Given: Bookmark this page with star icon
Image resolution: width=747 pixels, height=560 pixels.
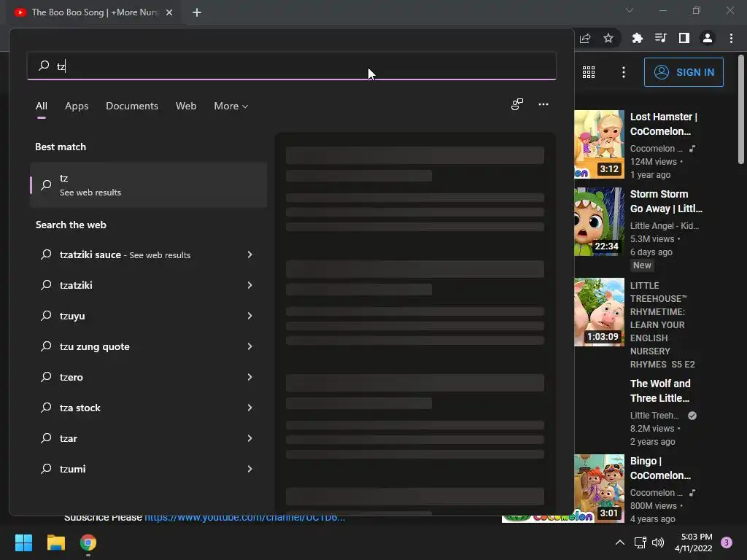Looking at the screenshot, I should pyautogui.click(x=608, y=38).
